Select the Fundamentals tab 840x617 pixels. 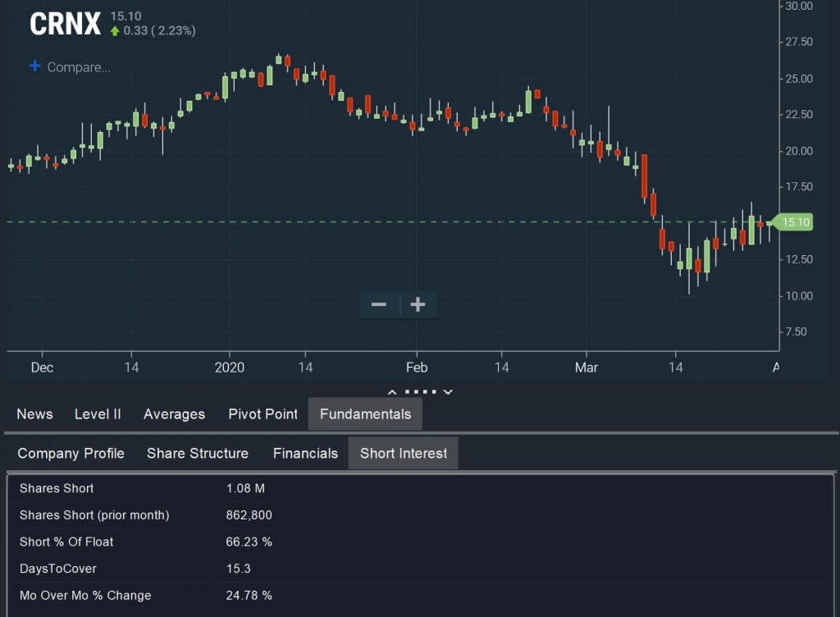365,414
